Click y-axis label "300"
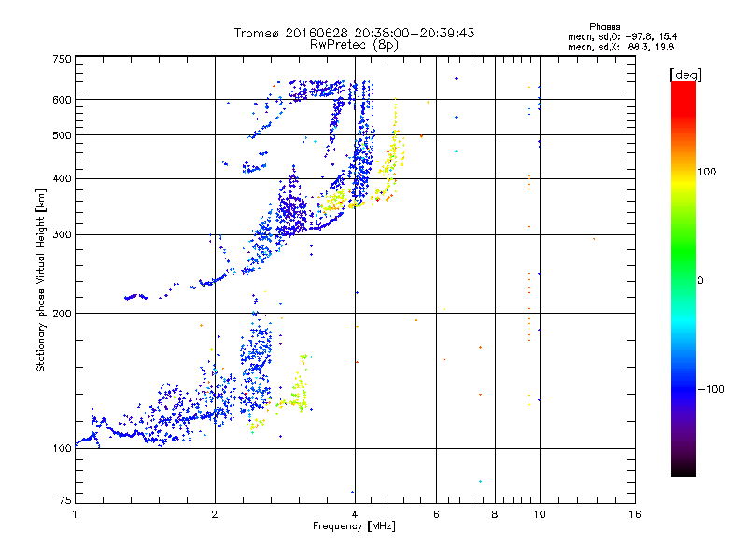The width and height of the screenshot is (747, 560). coord(62,235)
